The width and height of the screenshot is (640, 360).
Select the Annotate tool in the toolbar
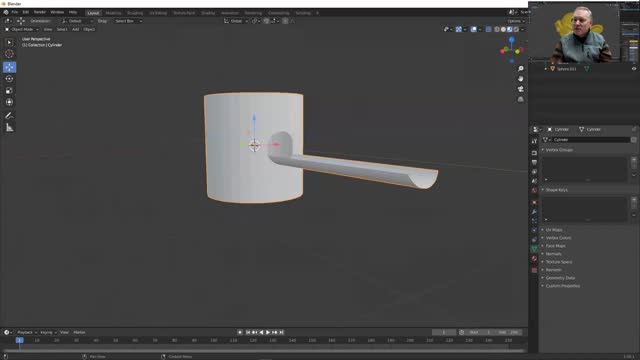[x=9, y=116]
